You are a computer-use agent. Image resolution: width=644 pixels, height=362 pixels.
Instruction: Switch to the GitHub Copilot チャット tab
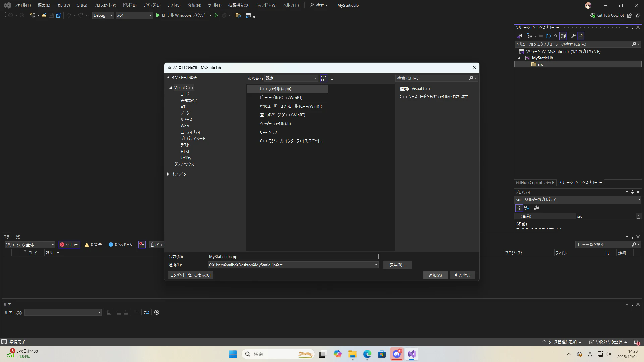pyautogui.click(x=535, y=183)
